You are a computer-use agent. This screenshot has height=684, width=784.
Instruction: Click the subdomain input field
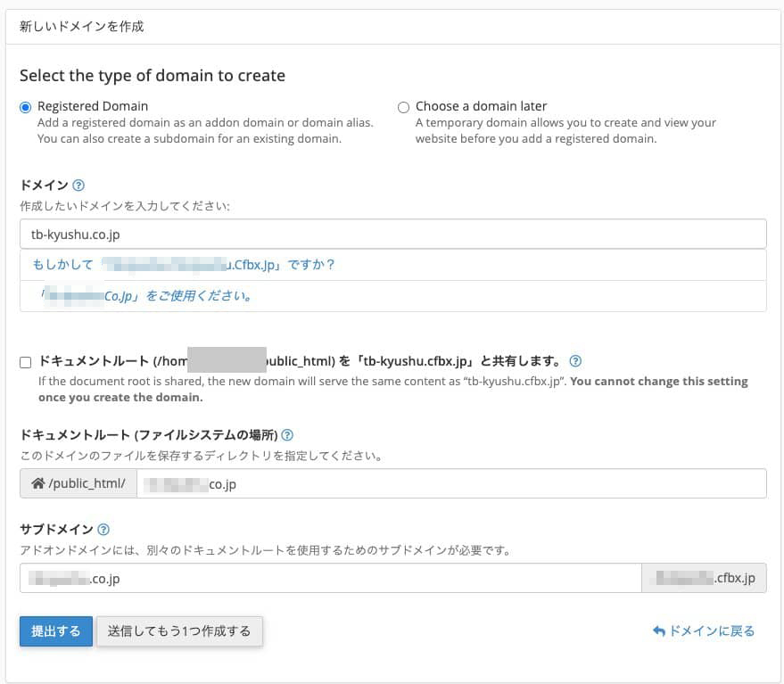331,578
